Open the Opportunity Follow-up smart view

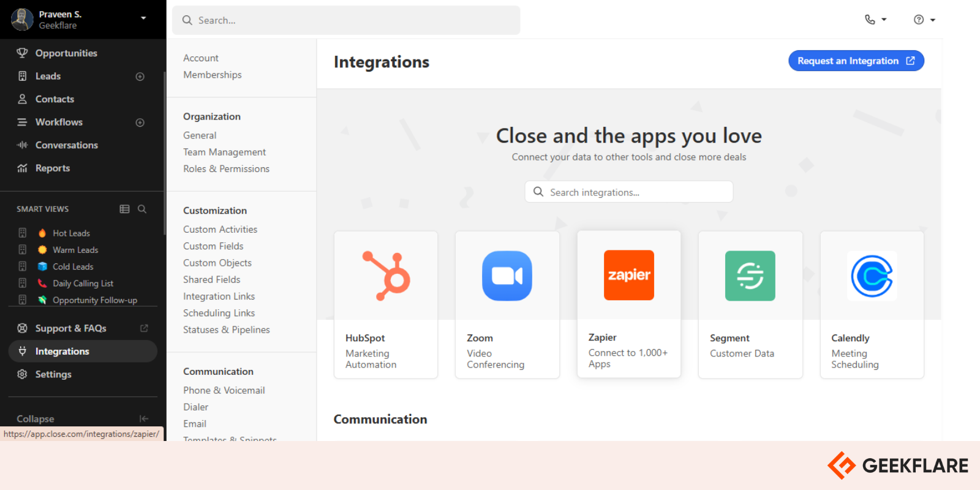tap(95, 300)
